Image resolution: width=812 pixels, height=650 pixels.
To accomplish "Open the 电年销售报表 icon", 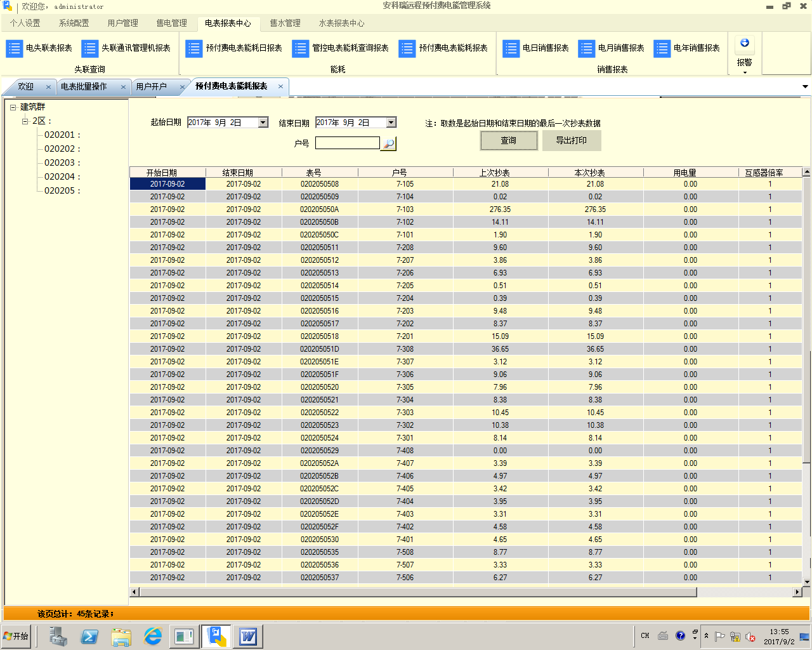I will [662, 48].
